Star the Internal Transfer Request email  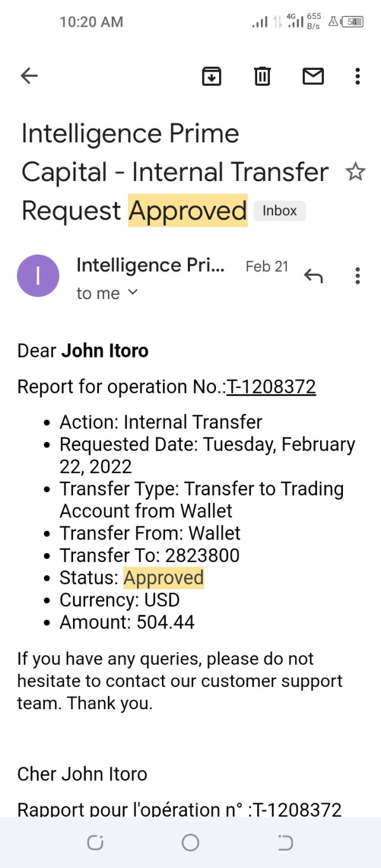pos(355,172)
